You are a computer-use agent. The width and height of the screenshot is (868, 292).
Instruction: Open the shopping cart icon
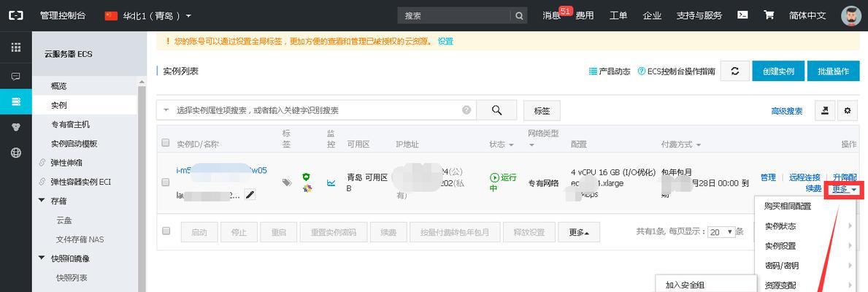(769, 15)
